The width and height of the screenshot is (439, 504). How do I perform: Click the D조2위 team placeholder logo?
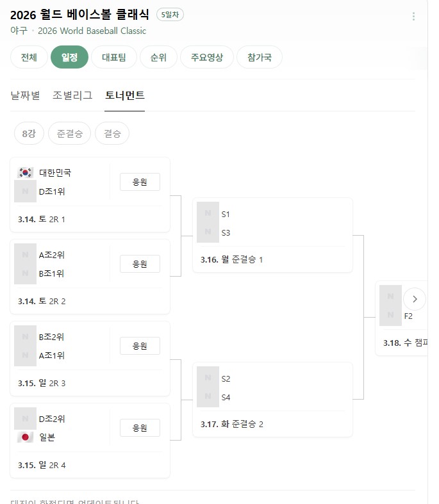coord(26,419)
